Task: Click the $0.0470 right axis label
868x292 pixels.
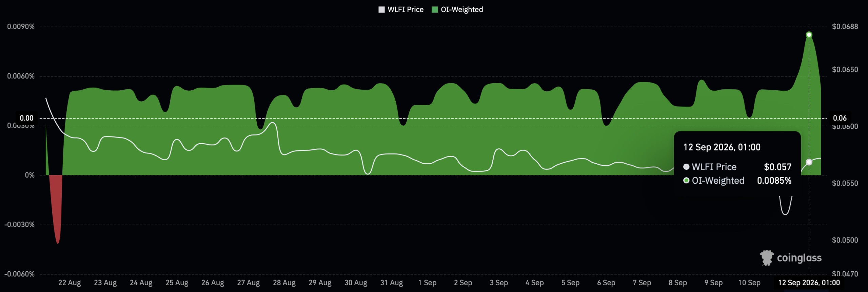Action: (x=845, y=274)
